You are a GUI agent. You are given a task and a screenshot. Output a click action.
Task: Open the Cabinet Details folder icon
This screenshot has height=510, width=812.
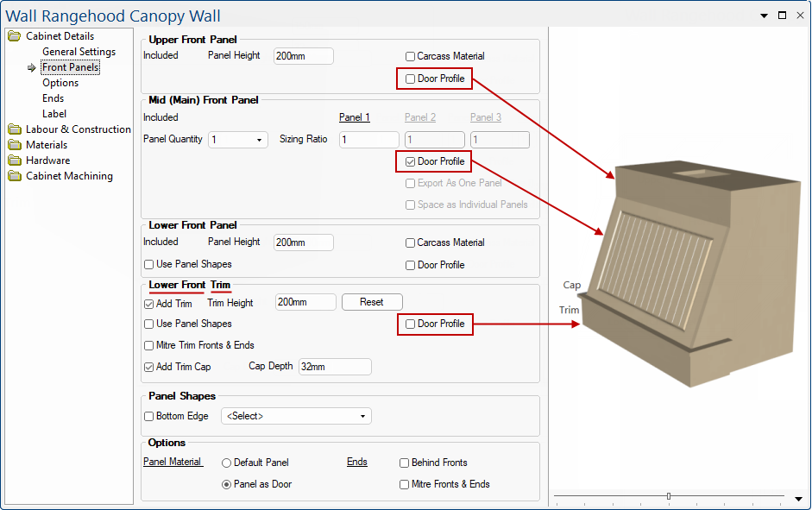coord(14,36)
